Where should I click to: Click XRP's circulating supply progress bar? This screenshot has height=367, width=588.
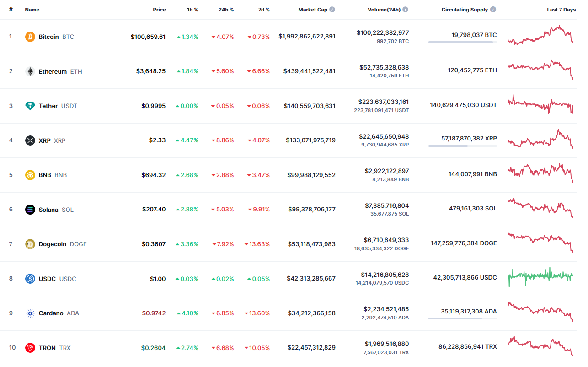463,146
